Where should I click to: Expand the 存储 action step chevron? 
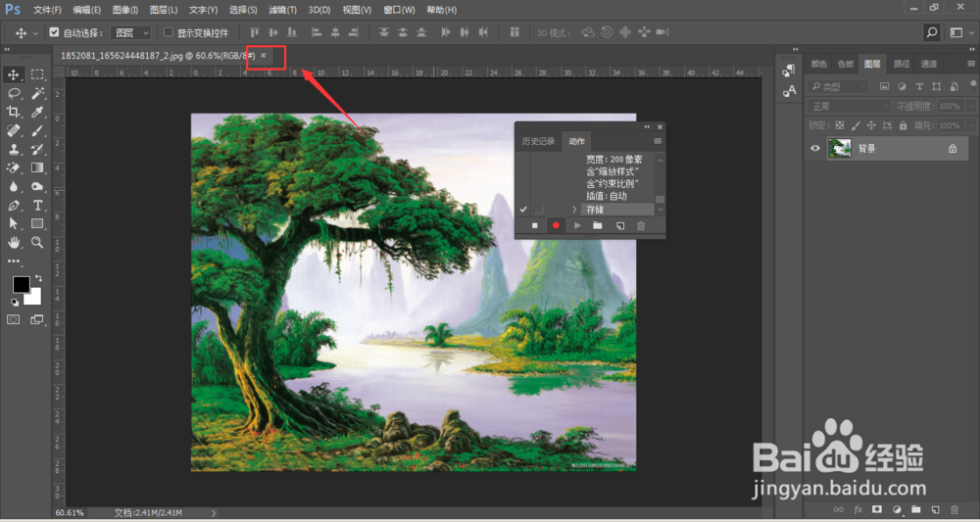pos(574,210)
